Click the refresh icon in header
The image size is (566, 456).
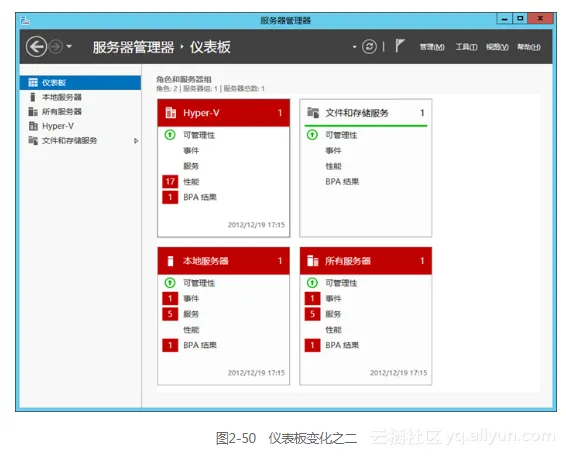[x=369, y=47]
